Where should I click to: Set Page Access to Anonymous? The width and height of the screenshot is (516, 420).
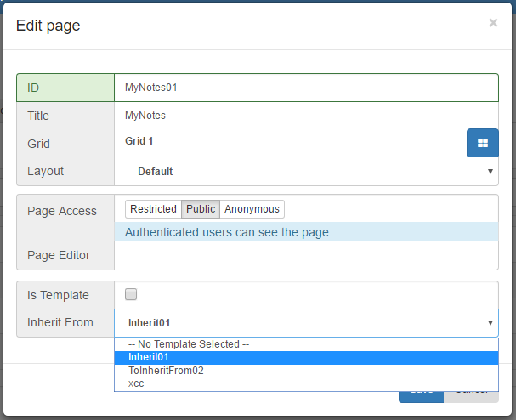click(x=252, y=209)
